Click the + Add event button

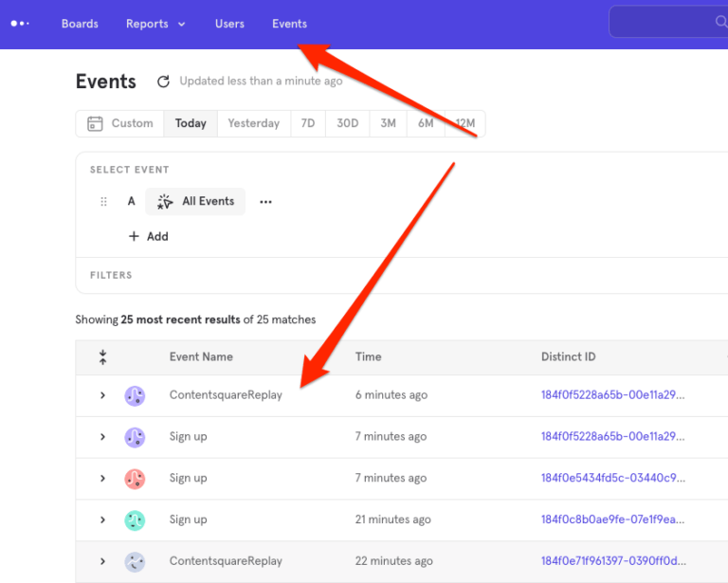tap(148, 236)
